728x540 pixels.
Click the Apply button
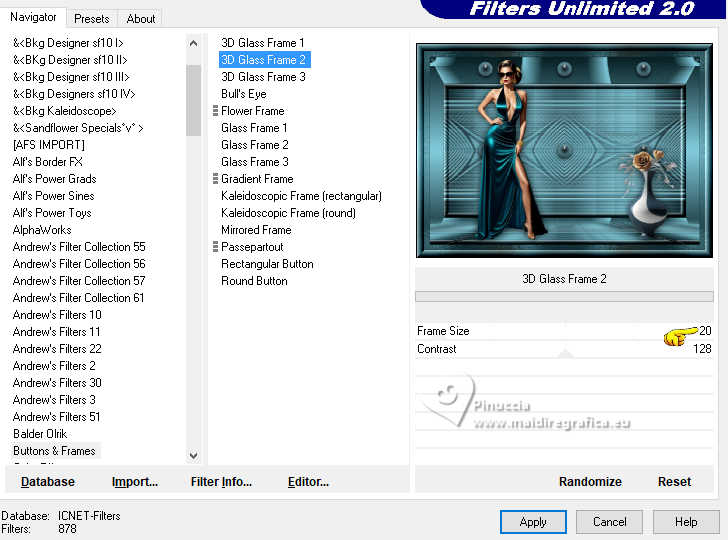pyautogui.click(x=533, y=522)
